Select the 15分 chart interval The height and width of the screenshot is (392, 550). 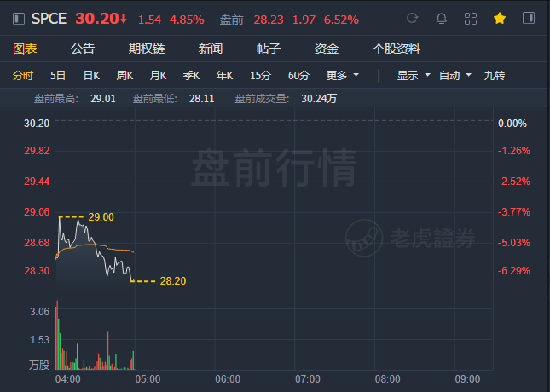[x=260, y=75]
